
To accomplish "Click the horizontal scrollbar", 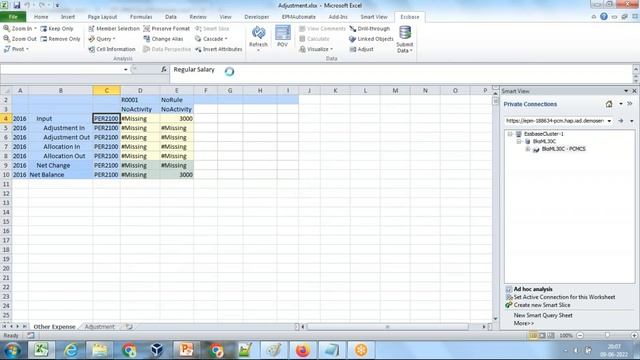I will (x=387, y=327).
